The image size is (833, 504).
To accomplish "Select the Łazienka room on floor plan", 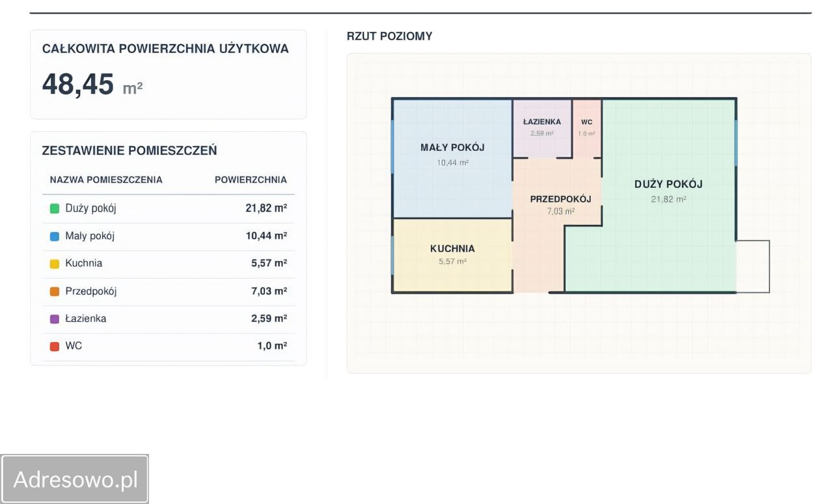I will pyautogui.click(x=542, y=128).
